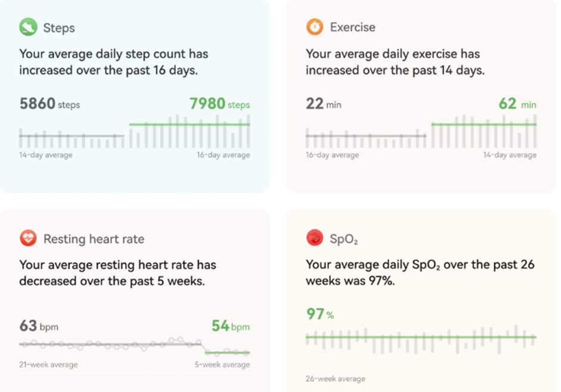Image resolution: width=561 pixels, height=392 pixels.
Task: Select the 7980 steps green value
Action: (x=219, y=104)
